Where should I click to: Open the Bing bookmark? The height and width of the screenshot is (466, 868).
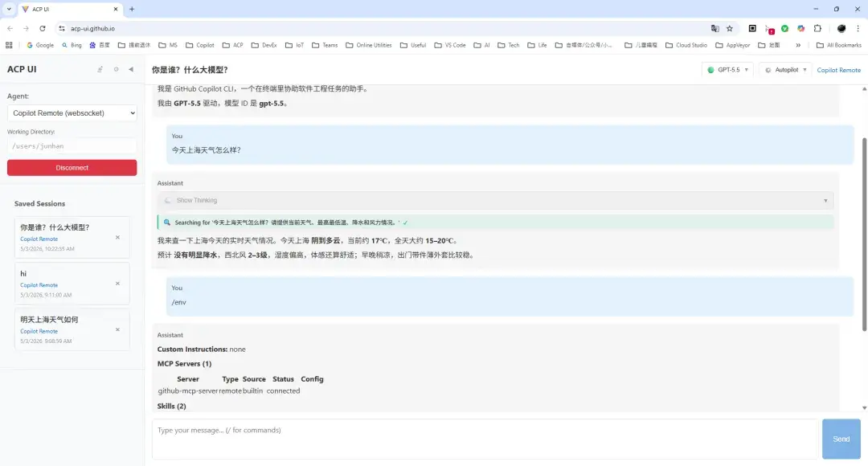[x=72, y=45]
